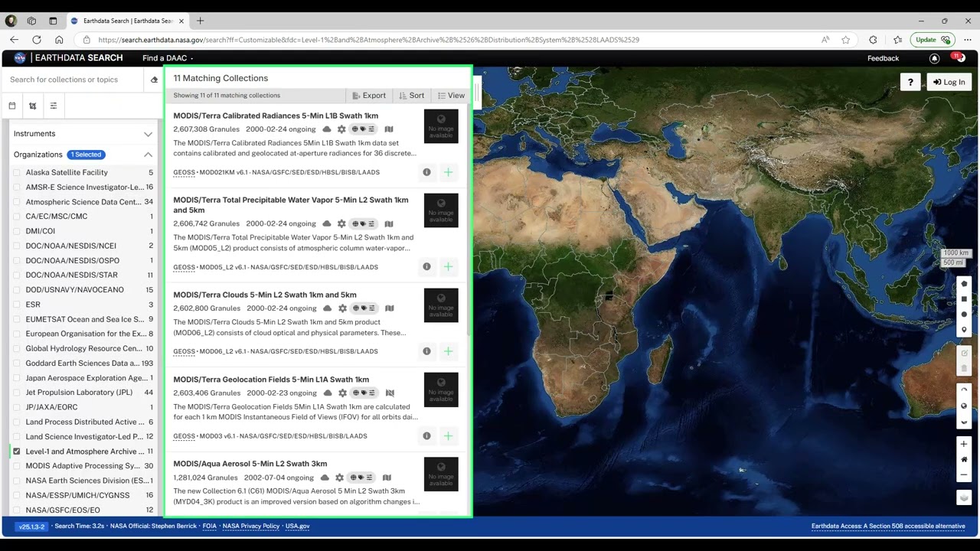Switch map to North Polar projection
Image resolution: width=980 pixels, height=551 pixels.
point(964,390)
